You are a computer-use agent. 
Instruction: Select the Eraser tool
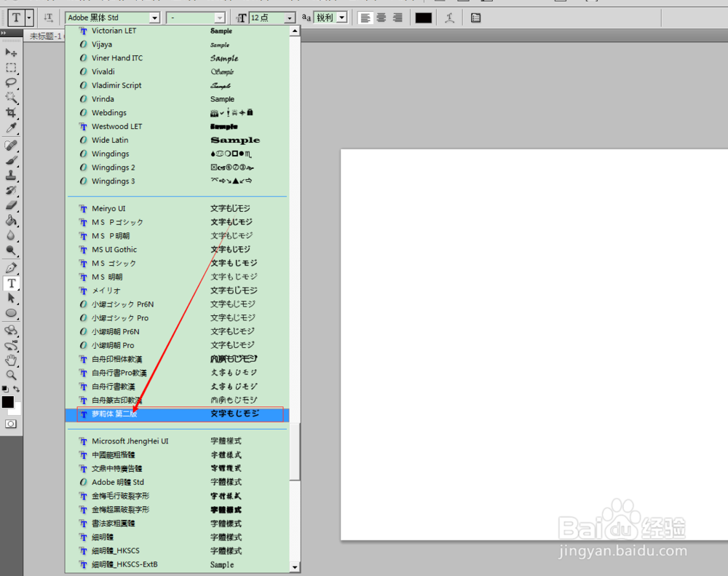pos(11,205)
